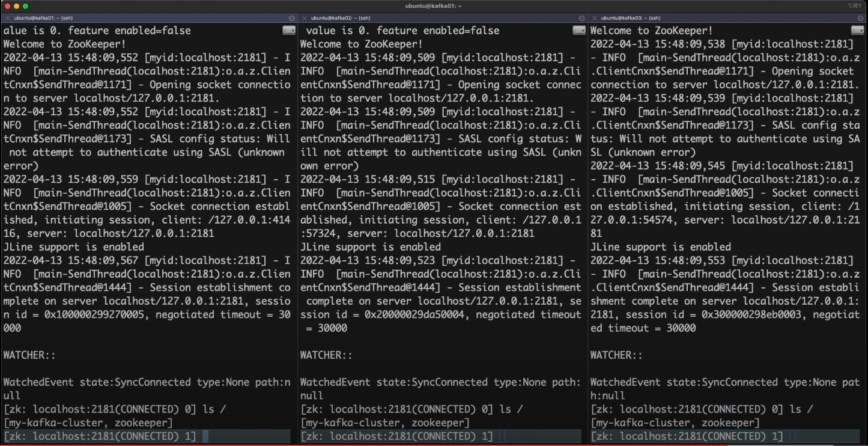The image size is (868, 446).
Task: Open the pane options menu icon for kafka01
Action: [291, 19]
